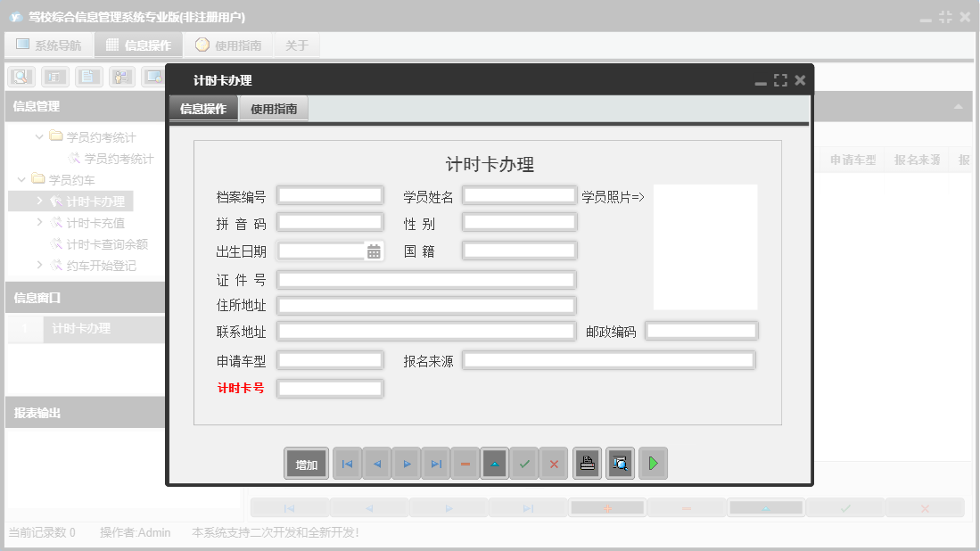Click the blue triangle edit record icon
This screenshot has width=980, height=551.
495,463
